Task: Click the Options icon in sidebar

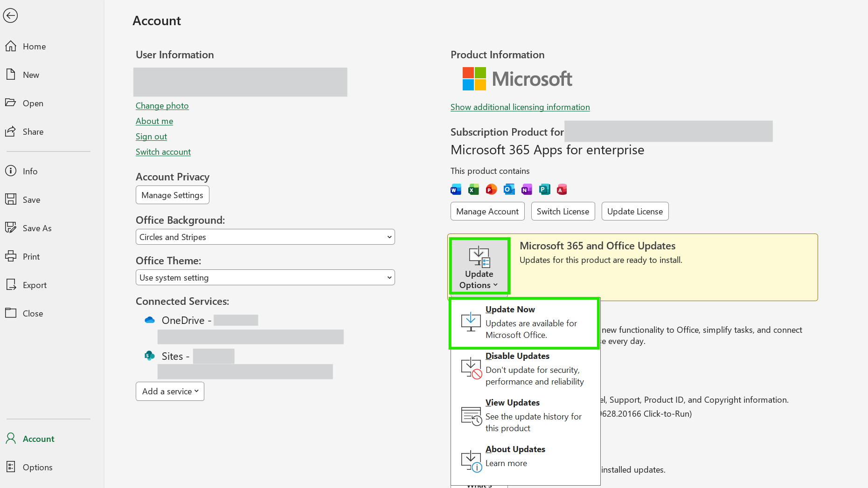Action: click(11, 467)
